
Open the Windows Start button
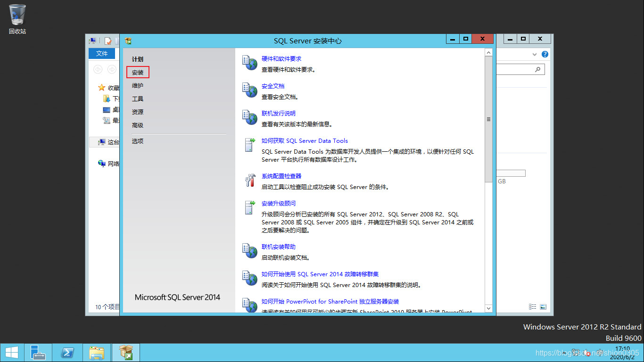(x=12, y=353)
